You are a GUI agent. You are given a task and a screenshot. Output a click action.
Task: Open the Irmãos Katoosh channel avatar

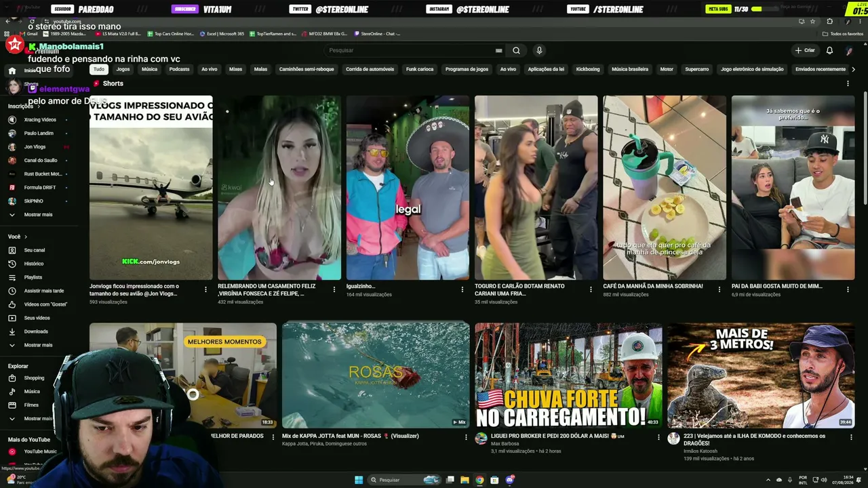coord(673,439)
